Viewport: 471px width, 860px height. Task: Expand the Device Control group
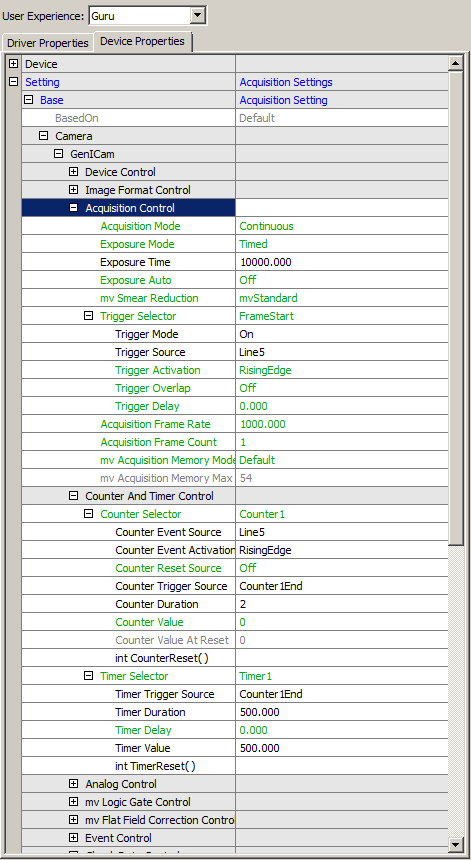coord(73,172)
